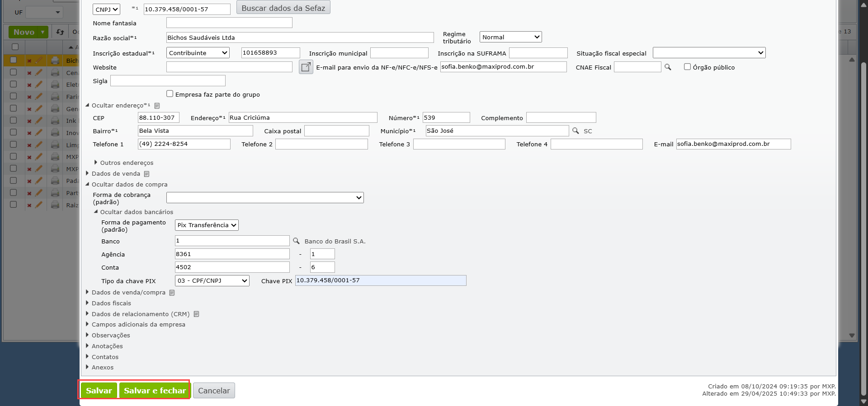Open the Forma de pagamento dropdown
This screenshot has width=868, height=406.
point(207,225)
